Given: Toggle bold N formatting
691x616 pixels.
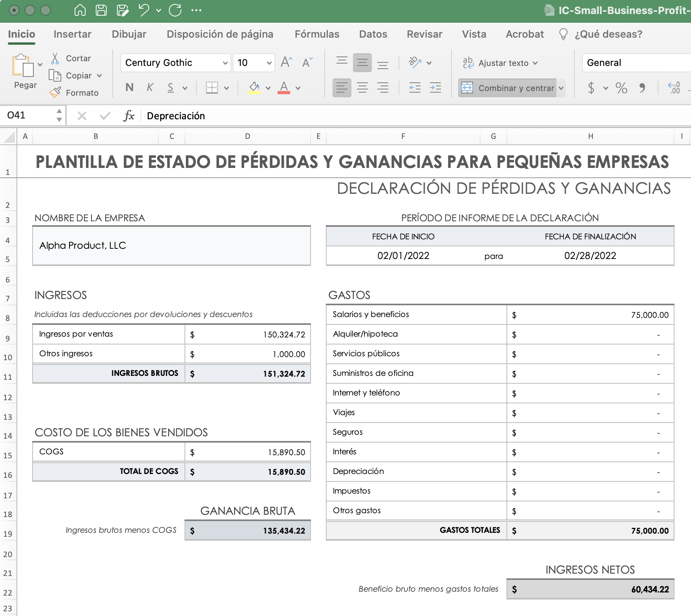Looking at the screenshot, I should click(129, 87).
